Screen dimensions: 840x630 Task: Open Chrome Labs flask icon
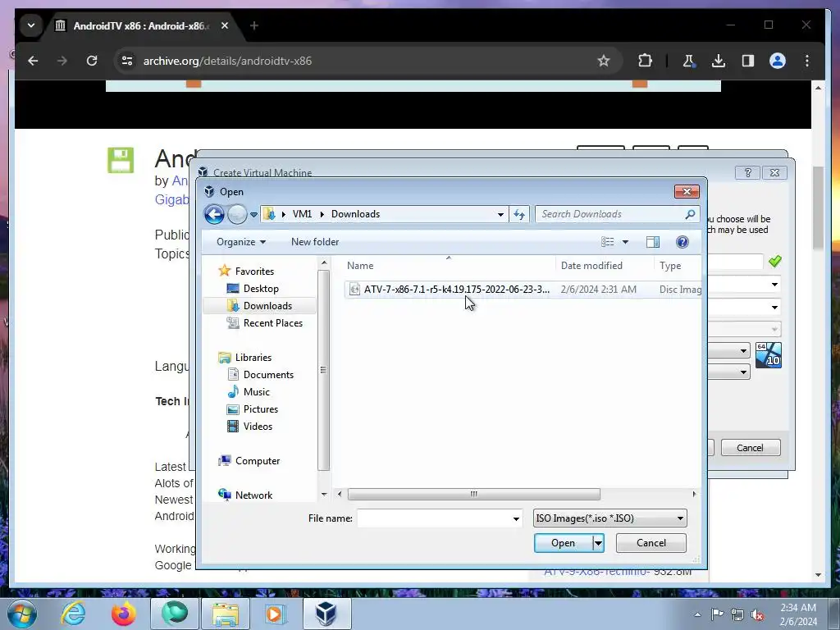click(x=688, y=61)
